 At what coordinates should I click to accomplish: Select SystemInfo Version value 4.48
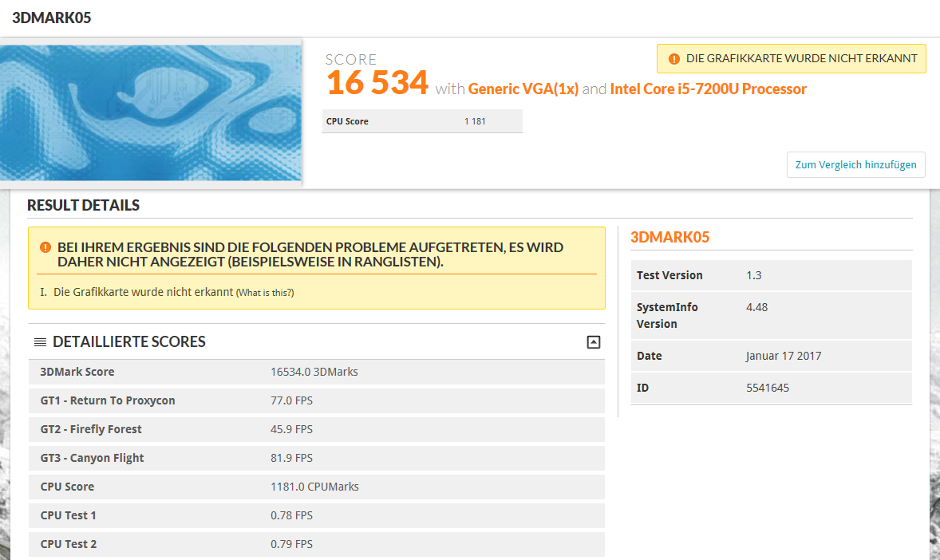click(x=756, y=307)
